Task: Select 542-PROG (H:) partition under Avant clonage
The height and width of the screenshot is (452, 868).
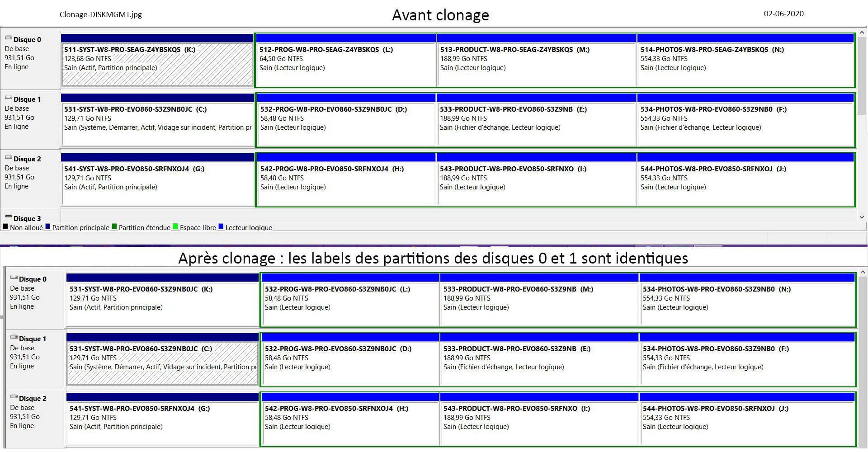Action: tap(346, 179)
